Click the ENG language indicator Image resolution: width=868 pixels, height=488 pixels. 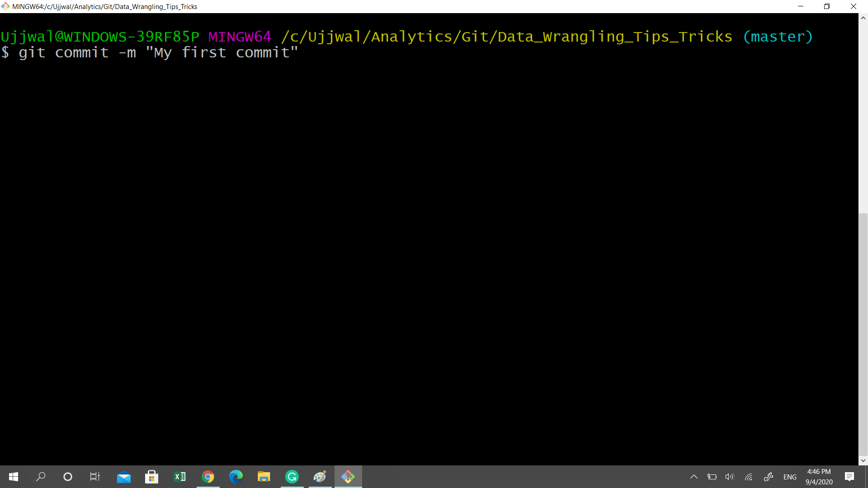(x=790, y=477)
